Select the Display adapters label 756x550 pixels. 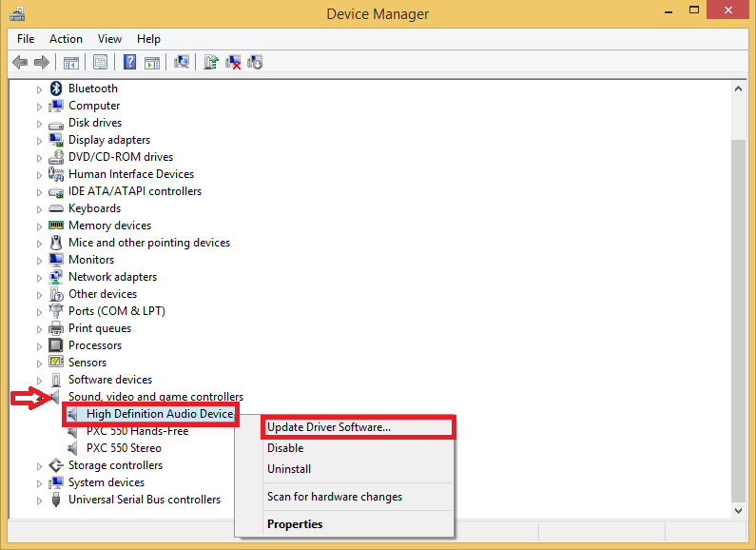[109, 140]
